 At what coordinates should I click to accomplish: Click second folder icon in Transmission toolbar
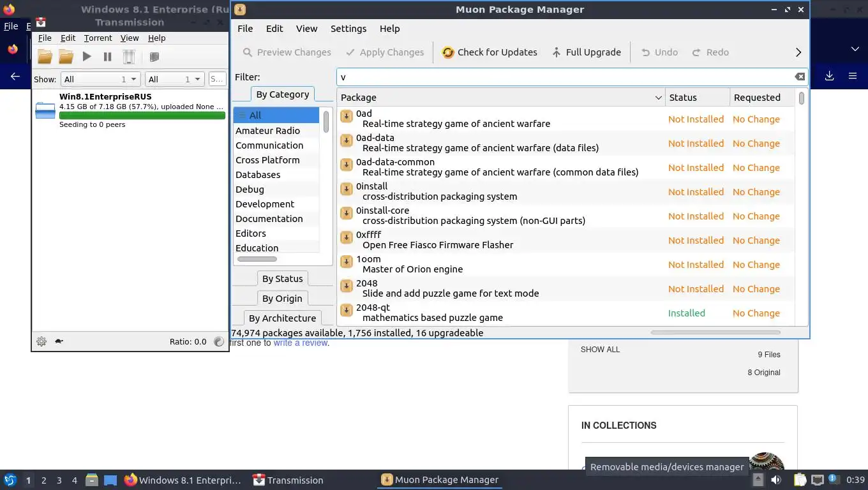(x=66, y=57)
